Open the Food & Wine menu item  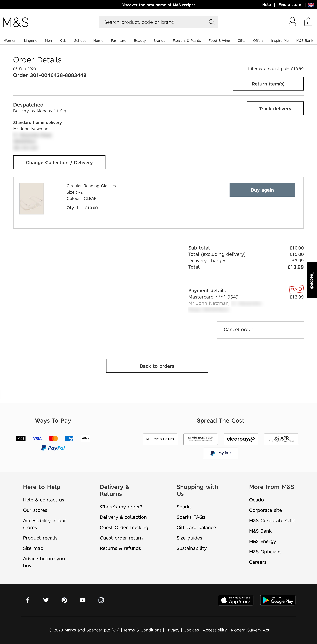pyautogui.click(x=219, y=41)
